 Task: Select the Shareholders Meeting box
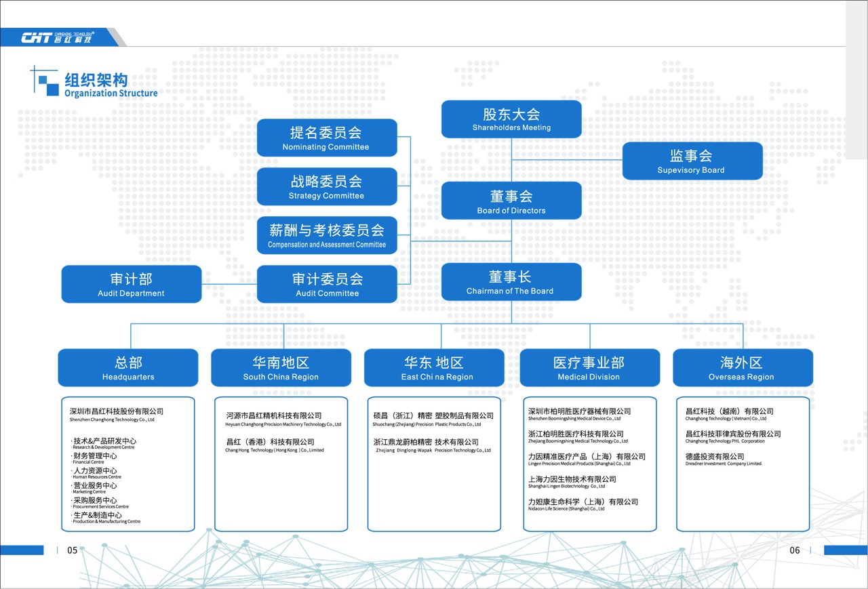511,119
